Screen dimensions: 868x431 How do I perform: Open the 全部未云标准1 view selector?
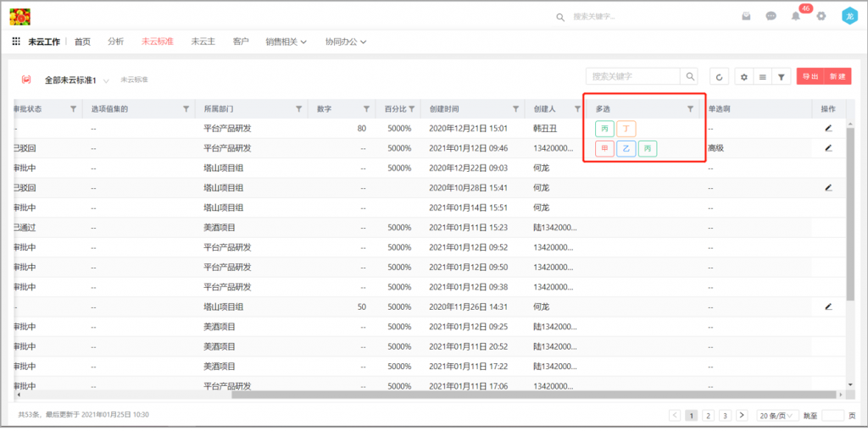coord(76,80)
